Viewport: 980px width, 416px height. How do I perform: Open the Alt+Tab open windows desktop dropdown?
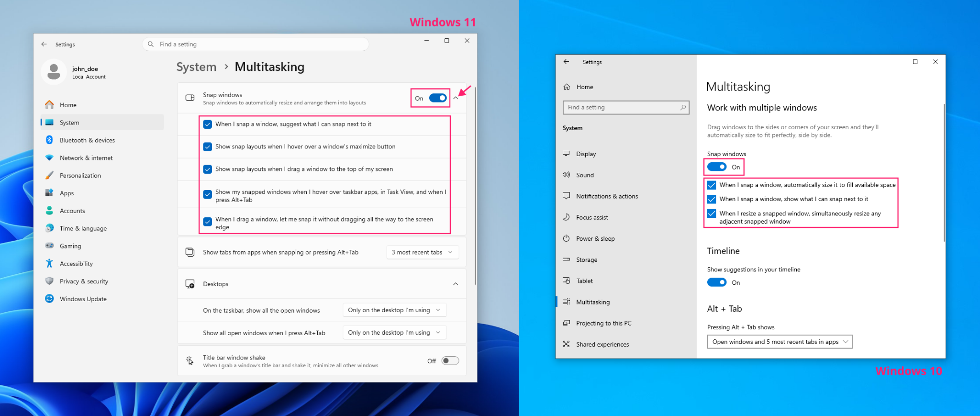tap(395, 333)
